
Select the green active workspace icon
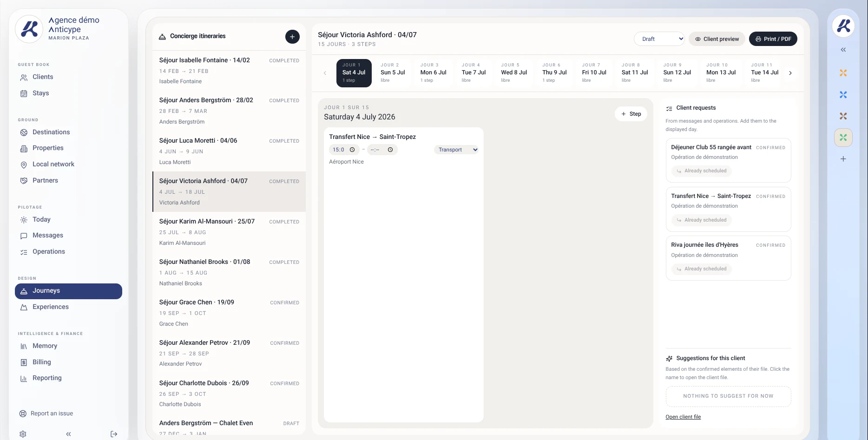[843, 138]
